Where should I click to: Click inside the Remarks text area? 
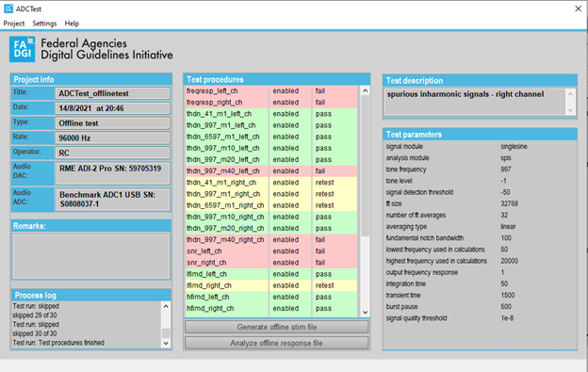click(x=91, y=256)
